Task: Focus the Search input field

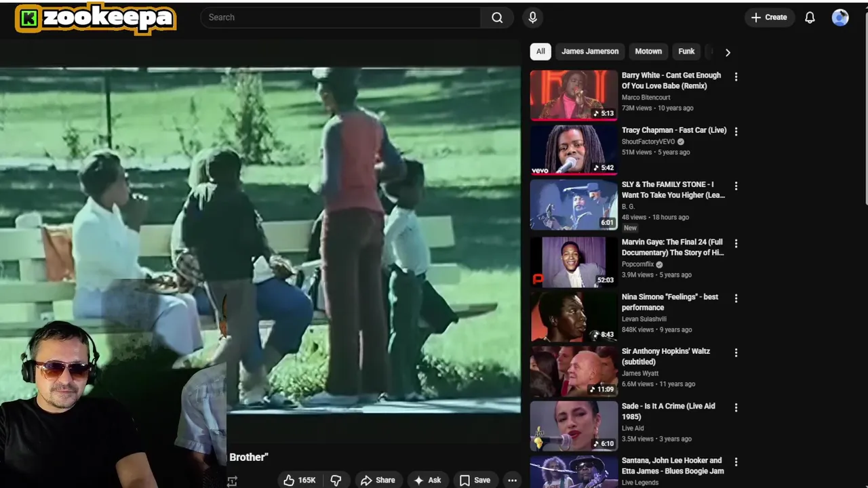Action: click(340, 18)
